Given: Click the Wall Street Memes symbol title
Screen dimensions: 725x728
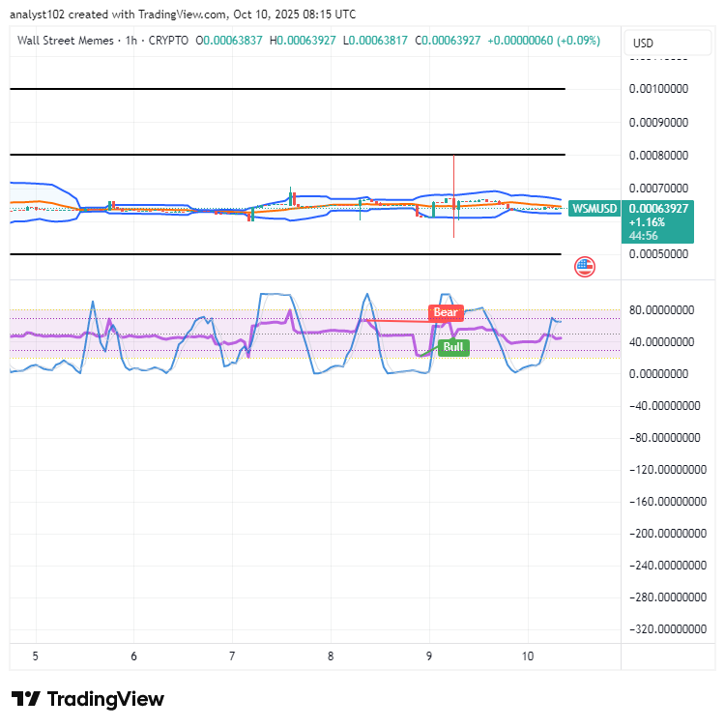Looking at the screenshot, I should click(x=66, y=41).
